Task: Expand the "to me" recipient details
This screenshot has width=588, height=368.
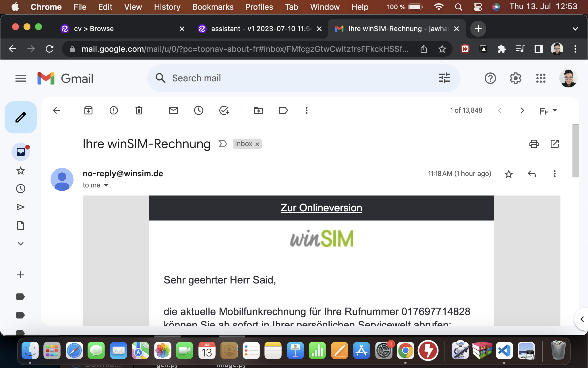Action: point(106,185)
